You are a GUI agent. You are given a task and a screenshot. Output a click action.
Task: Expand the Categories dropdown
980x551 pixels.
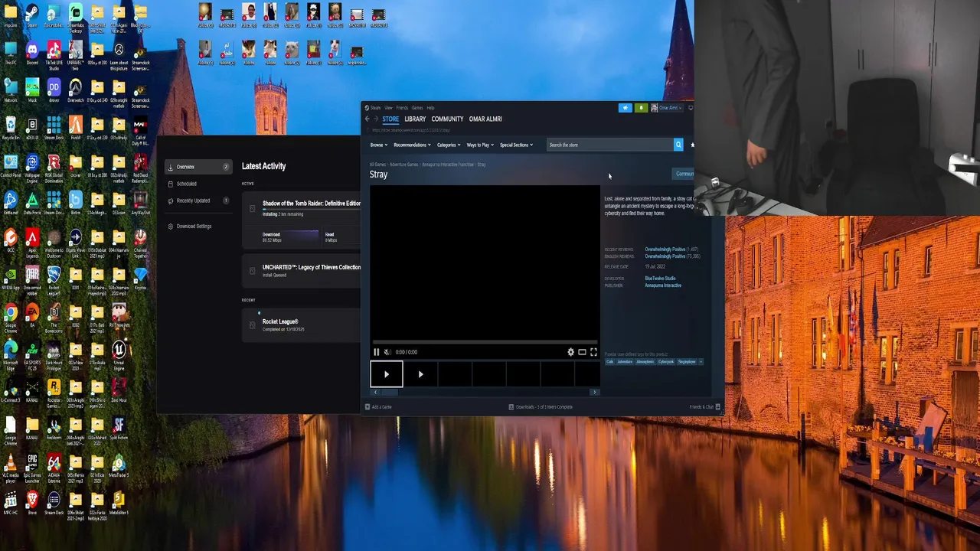[x=449, y=145]
